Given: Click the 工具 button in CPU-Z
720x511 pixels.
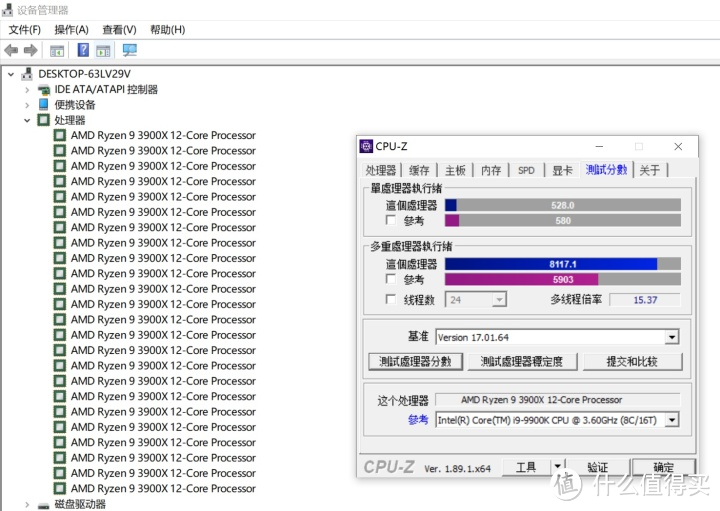Looking at the screenshot, I should click(x=526, y=467).
